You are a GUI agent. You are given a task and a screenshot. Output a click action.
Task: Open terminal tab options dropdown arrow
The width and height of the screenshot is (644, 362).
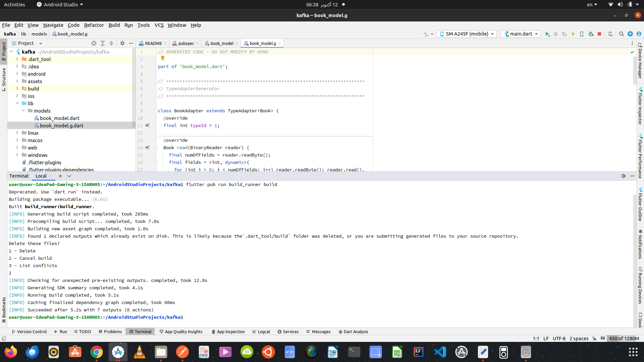point(69,176)
